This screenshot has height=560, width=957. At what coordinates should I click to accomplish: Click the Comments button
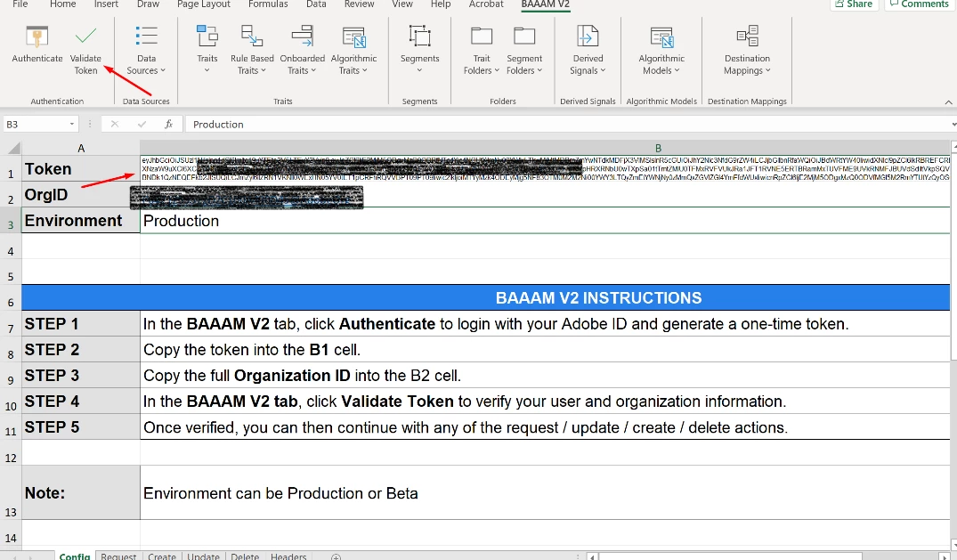click(919, 4)
